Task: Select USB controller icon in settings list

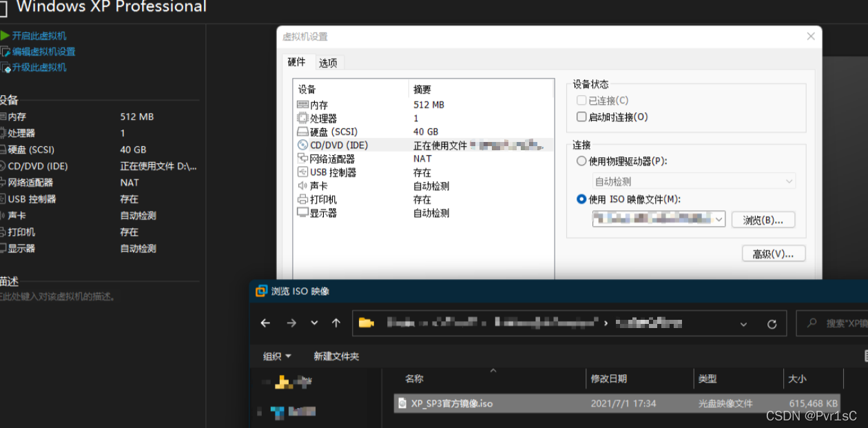Action: [x=302, y=172]
